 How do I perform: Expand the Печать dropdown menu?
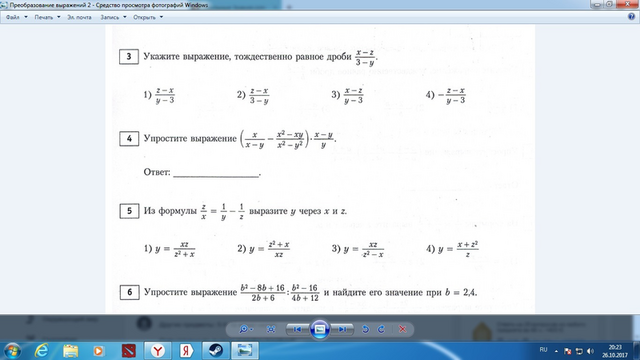point(47,17)
